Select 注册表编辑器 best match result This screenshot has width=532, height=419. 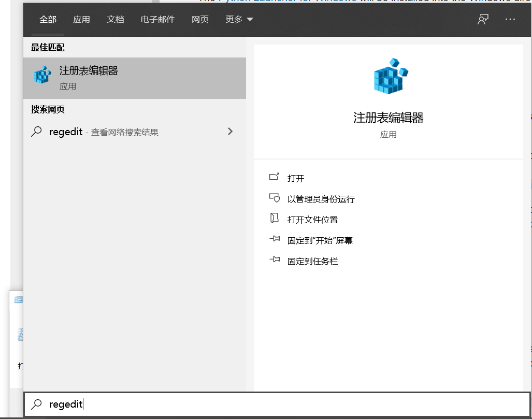pyautogui.click(x=135, y=78)
